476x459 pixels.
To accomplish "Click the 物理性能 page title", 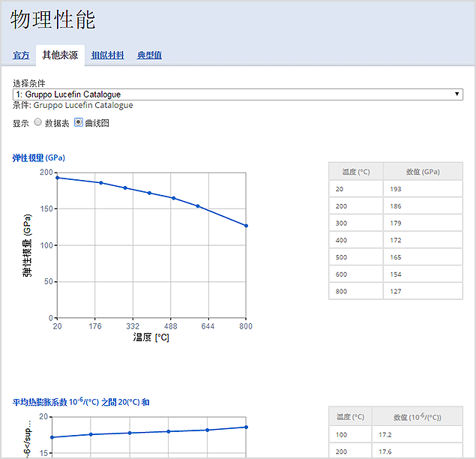I will [53, 20].
